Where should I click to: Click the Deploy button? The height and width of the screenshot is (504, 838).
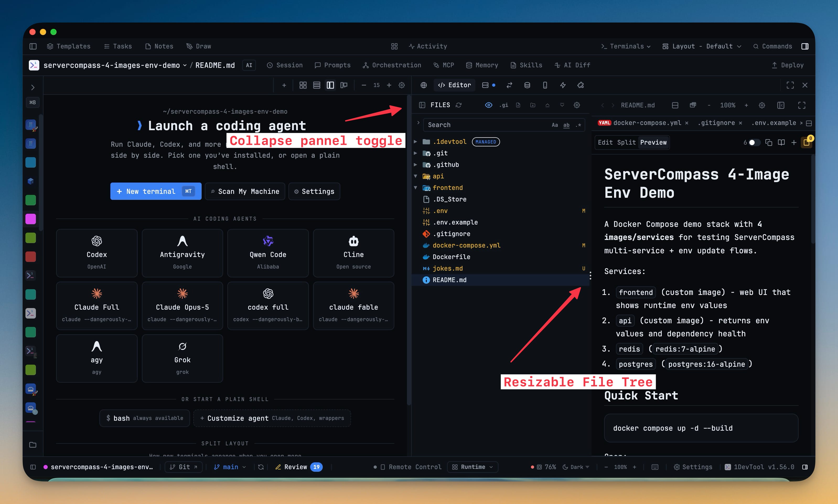click(787, 65)
